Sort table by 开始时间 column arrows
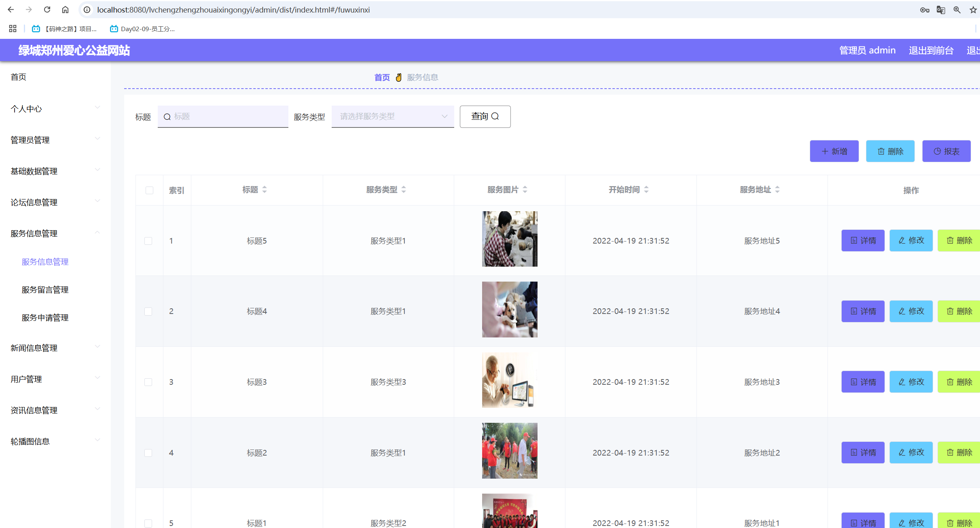Image resolution: width=980 pixels, height=528 pixels. 646,189
